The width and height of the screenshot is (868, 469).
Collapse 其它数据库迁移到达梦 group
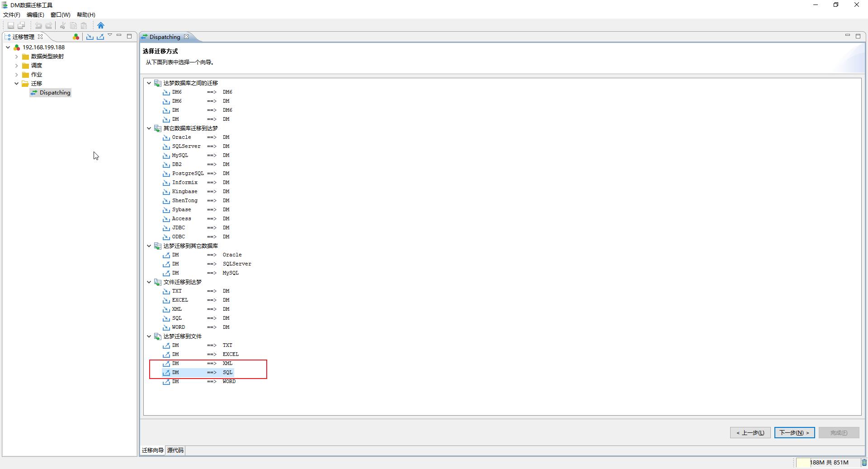tap(149, 128)
